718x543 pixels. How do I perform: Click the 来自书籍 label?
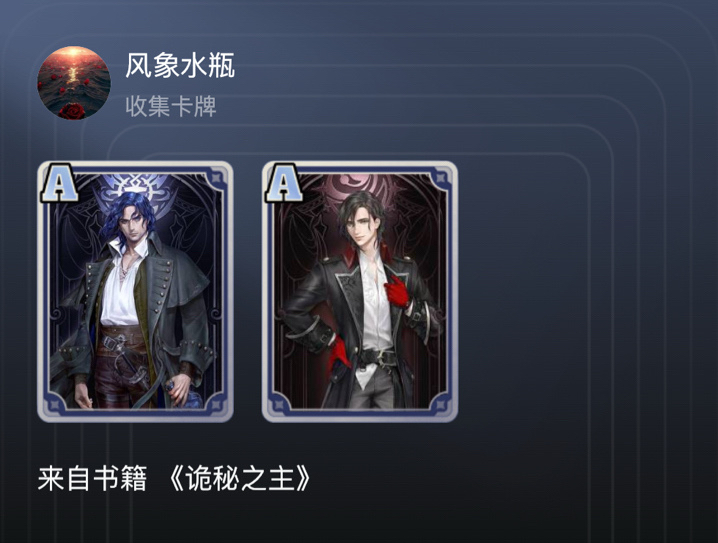coord(92,478)
